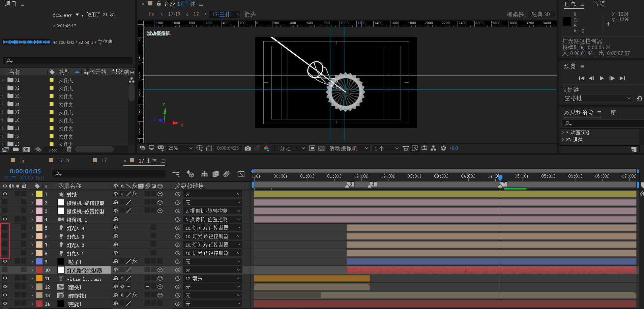644x309 pixels.
Task: Switch to fin timeline tab
Action: click(23, 161)
